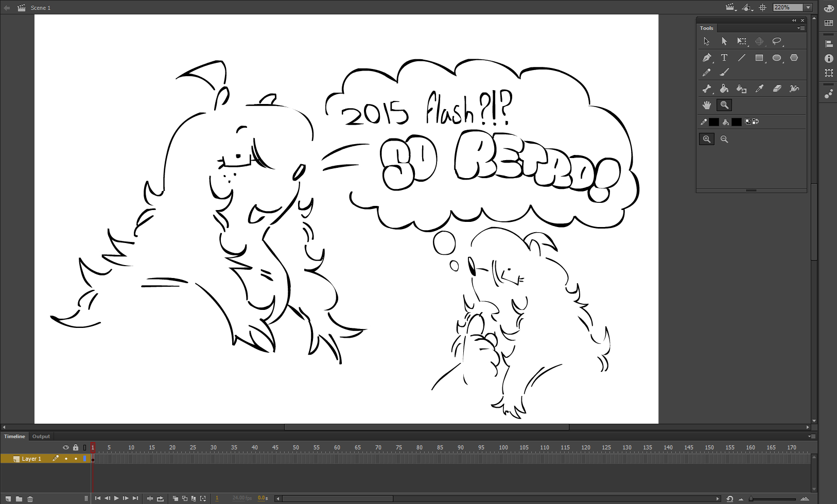Click the Brush tool

(724, 73)
